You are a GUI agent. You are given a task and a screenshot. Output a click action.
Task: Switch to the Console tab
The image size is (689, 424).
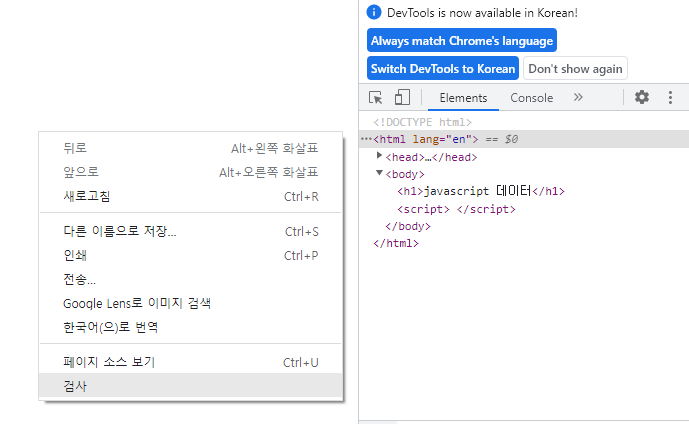point(531,98)
